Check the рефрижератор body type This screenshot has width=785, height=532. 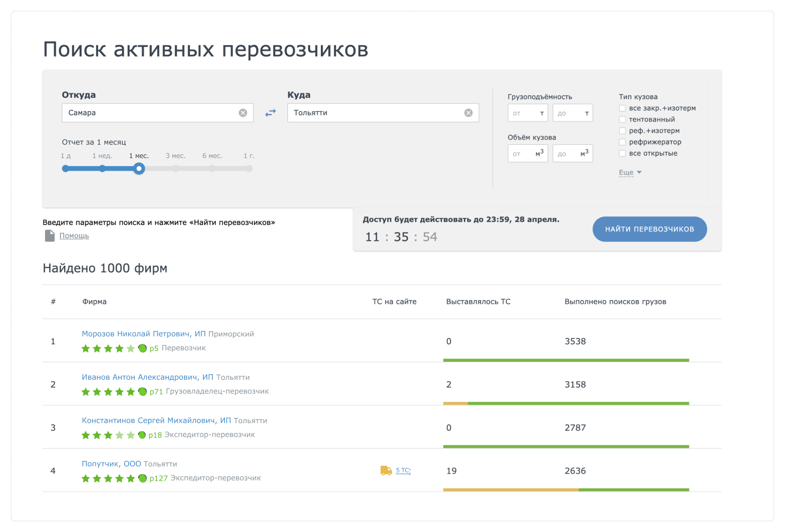622,142
